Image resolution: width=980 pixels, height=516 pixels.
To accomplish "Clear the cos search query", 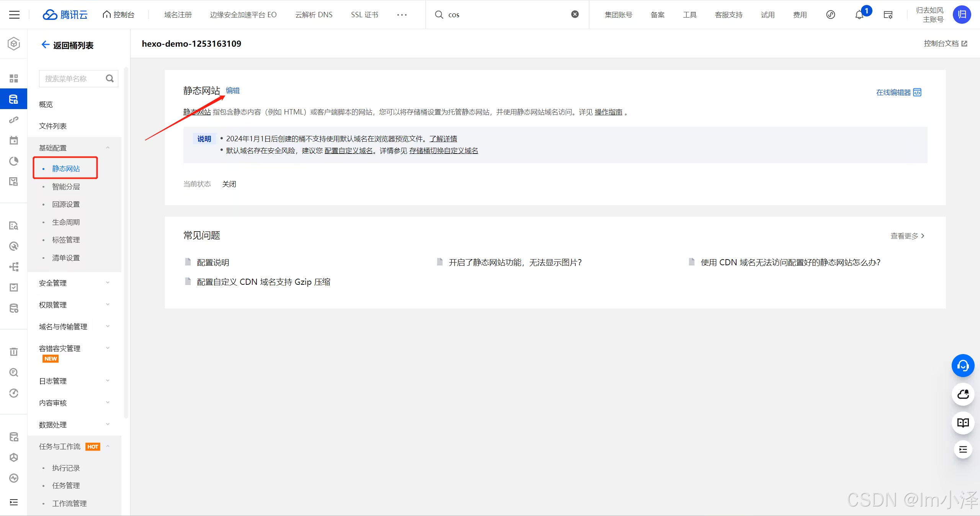I will 575,14.
